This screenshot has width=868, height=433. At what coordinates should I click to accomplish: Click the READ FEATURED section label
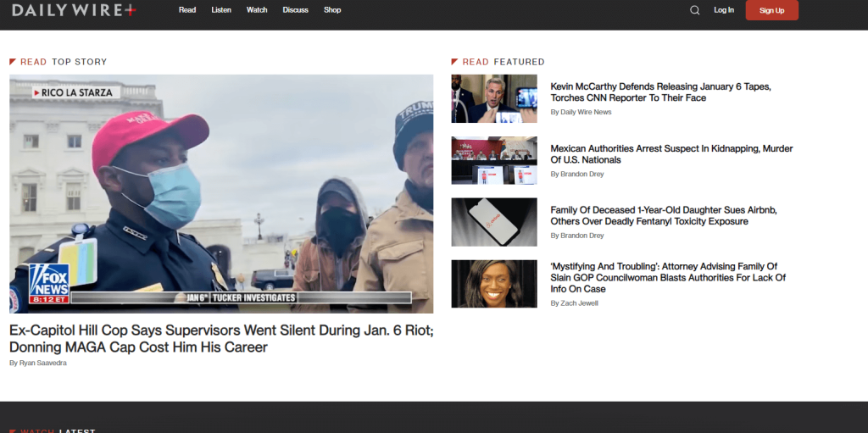point(498,62)
